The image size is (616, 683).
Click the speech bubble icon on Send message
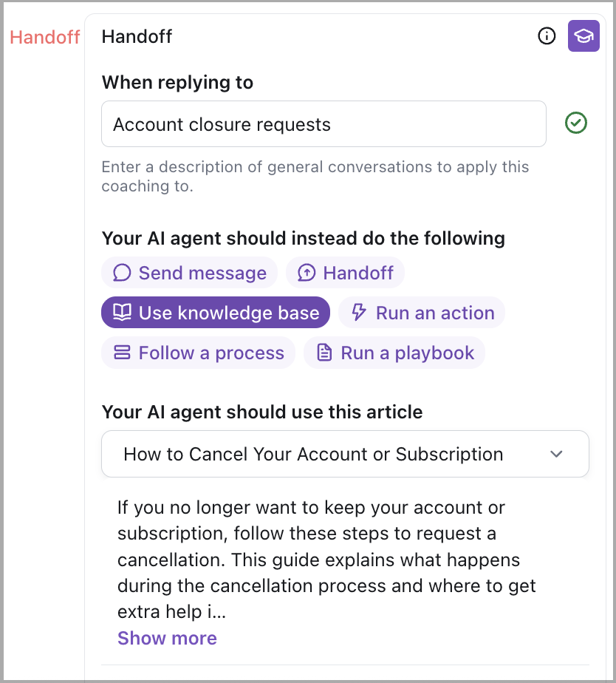coord(122,273)
